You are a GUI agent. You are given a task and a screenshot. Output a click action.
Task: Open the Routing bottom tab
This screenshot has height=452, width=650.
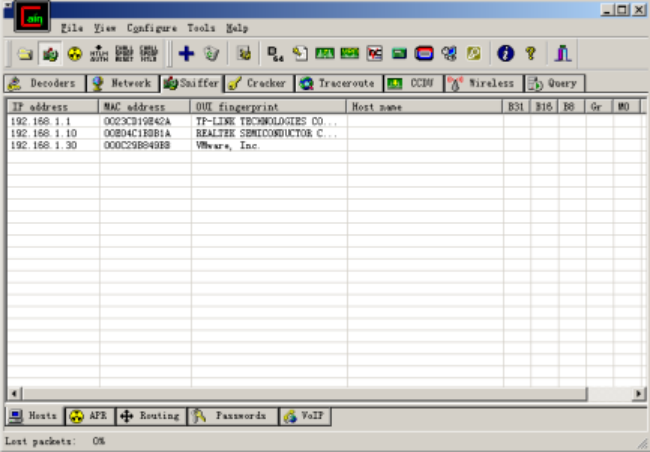(x=151, y=416)
